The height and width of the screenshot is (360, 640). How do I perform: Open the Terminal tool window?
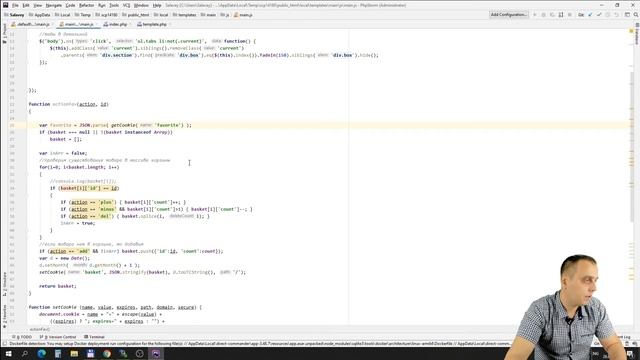point(94,337)
